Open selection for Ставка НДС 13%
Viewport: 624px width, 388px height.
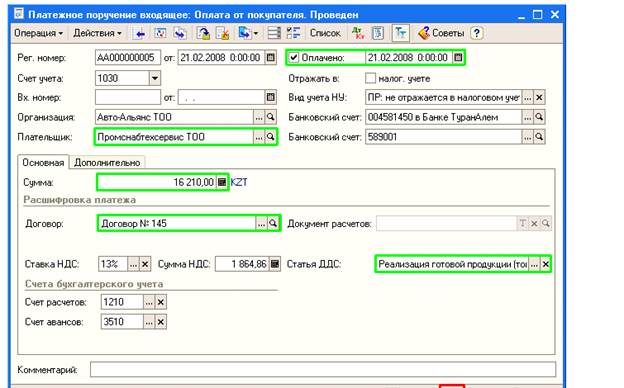click(133, 264)
